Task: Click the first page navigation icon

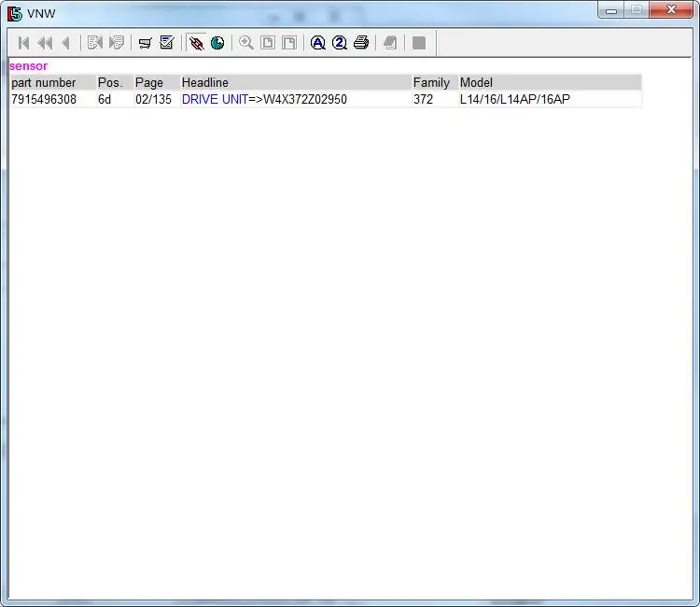Action: [x=23, y=43]
